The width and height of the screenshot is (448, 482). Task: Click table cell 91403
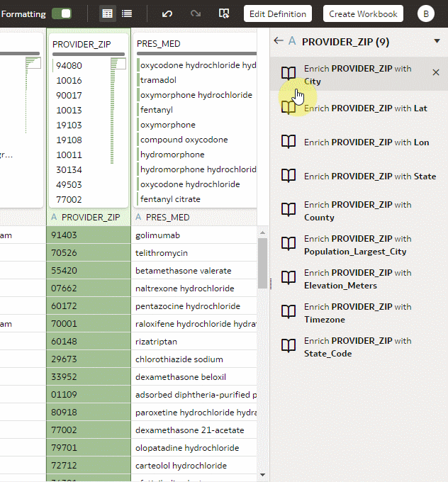(89, 235)
